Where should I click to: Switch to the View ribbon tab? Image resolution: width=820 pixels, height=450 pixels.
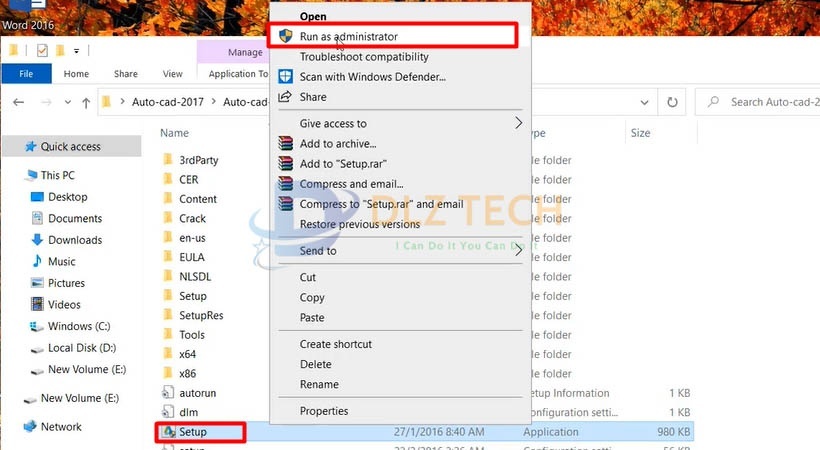click(173, 74)
